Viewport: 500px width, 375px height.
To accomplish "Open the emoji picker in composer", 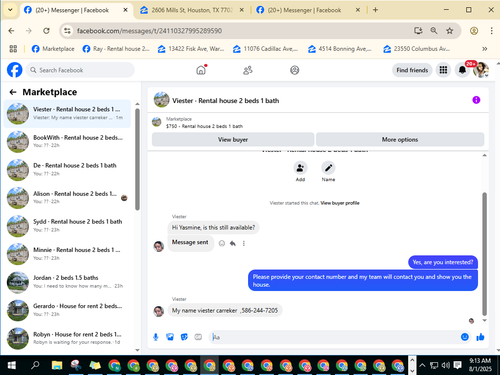I will pos(465,337).
